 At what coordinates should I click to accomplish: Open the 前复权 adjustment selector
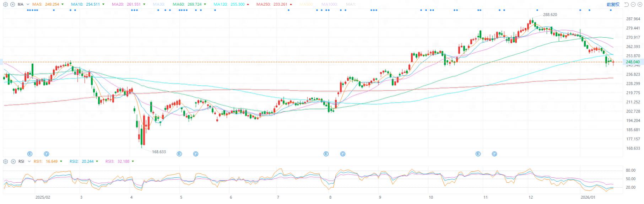613,4
